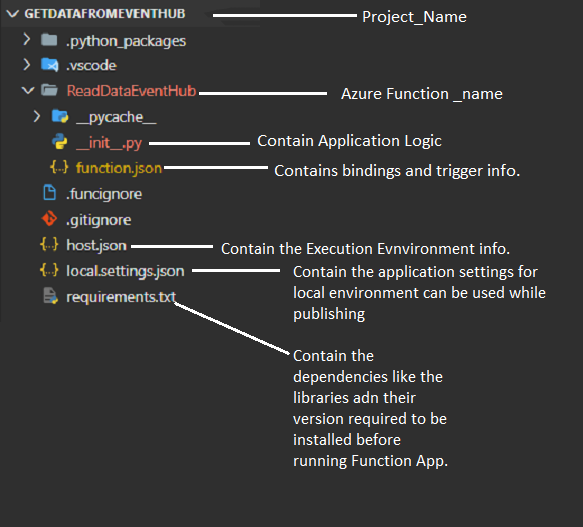583x527 pixels.
Task: Click the file icon beside .funcignore
Action: coord(49,193)
